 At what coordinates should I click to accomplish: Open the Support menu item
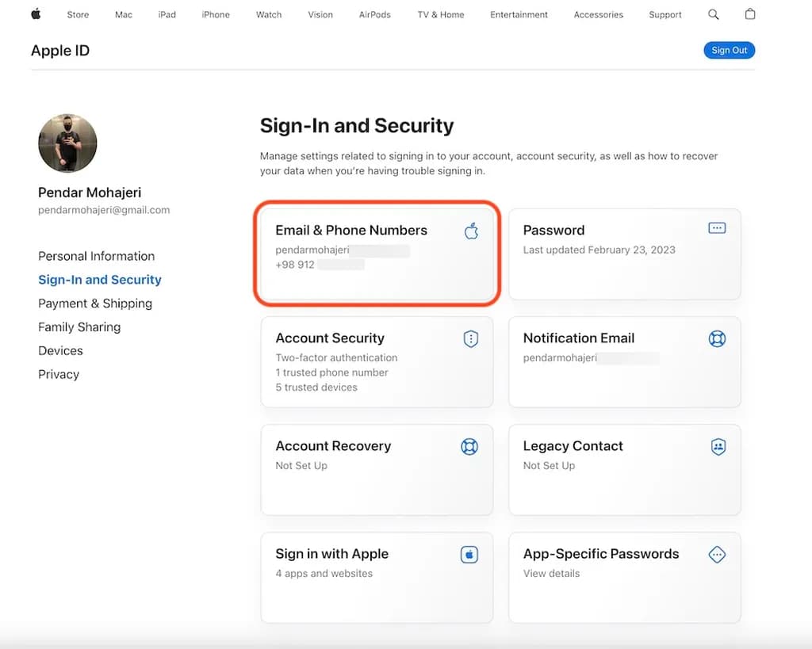click(665, 14)
